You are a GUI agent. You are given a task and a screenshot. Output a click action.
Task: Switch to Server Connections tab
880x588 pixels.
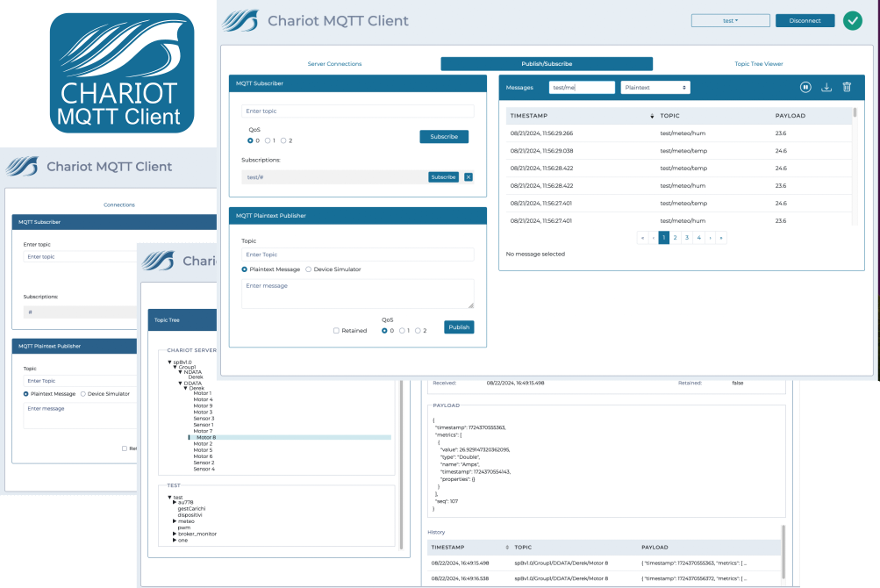tap(334, 64)
